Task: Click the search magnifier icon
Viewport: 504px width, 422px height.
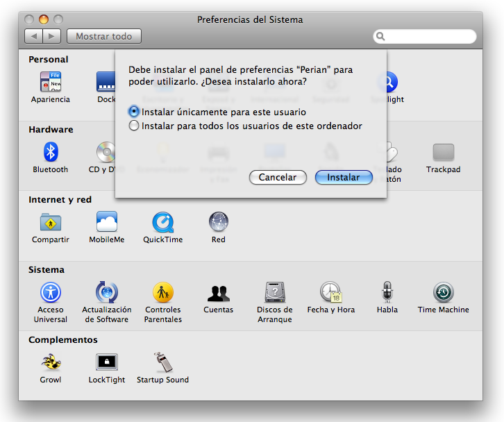Action: [380, 36]
